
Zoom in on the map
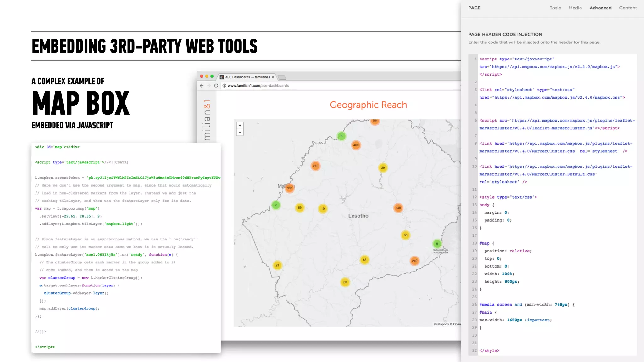tap(240, 125)
